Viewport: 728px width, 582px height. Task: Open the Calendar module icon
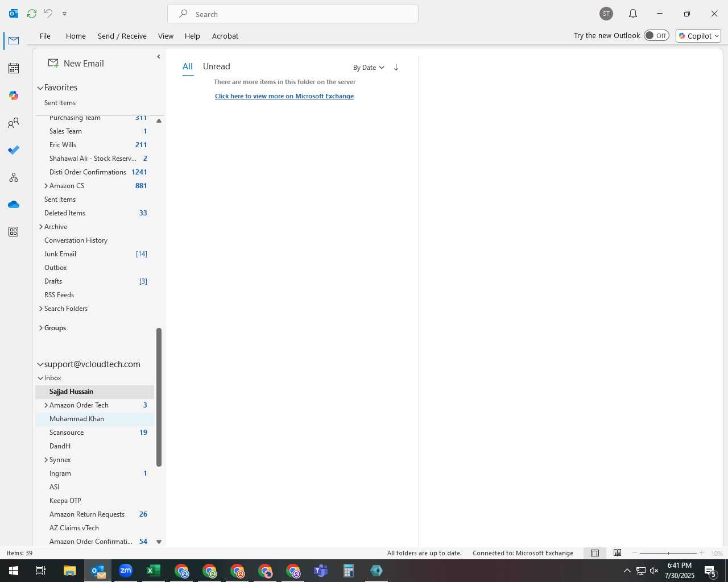(x=14, y=68)
